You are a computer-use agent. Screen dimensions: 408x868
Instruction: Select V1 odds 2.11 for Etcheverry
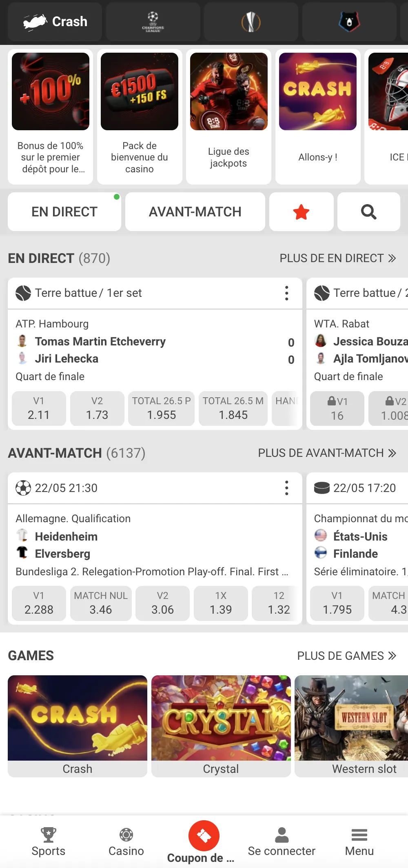point(39,409)
